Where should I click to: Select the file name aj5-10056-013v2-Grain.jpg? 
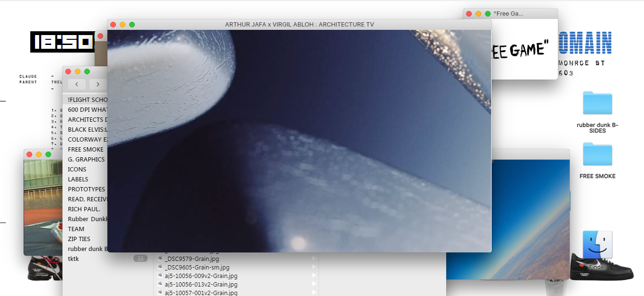coord(201,284)
